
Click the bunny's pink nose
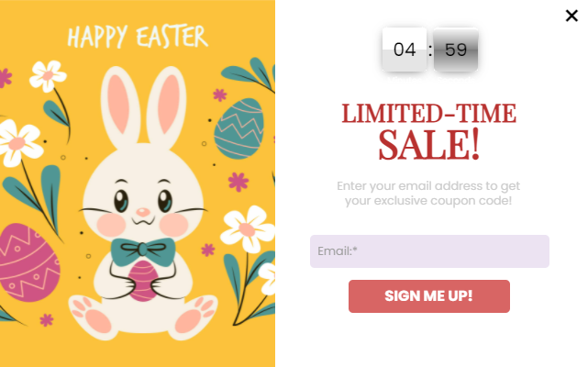tap(142, 212)
